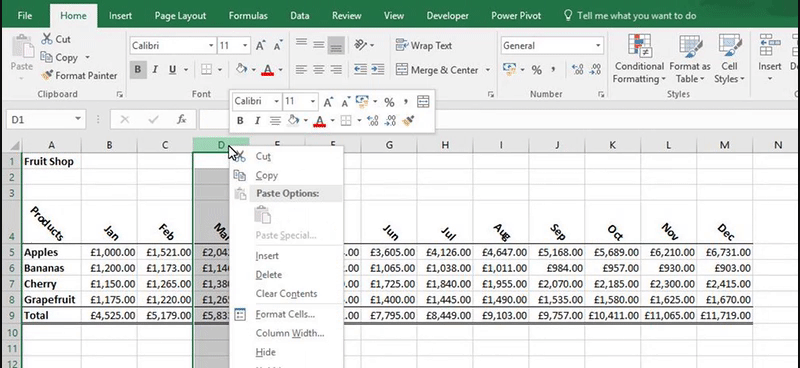Toggle Bold in ribbon Font group
The width and height of the screenshot is (800, 368).
(x=138, y=69)
